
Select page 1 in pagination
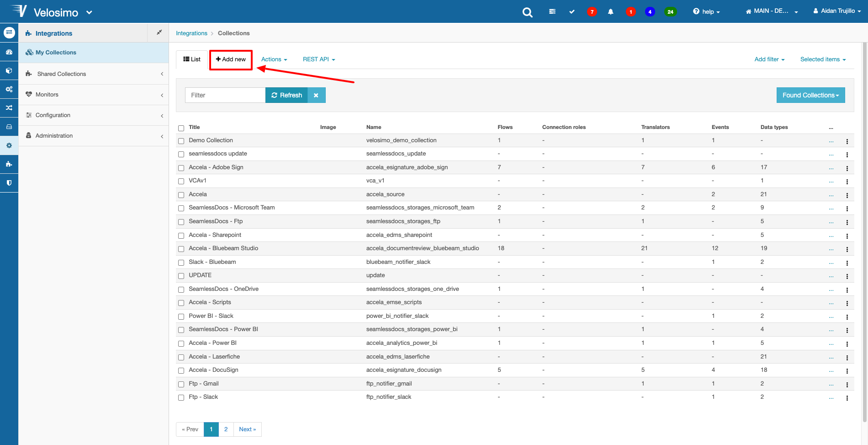click(211, 429)
